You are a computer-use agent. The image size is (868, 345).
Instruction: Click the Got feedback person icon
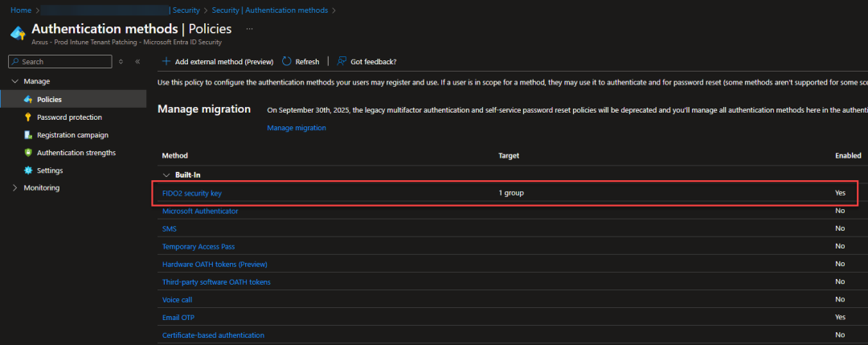tap(342, 61)
